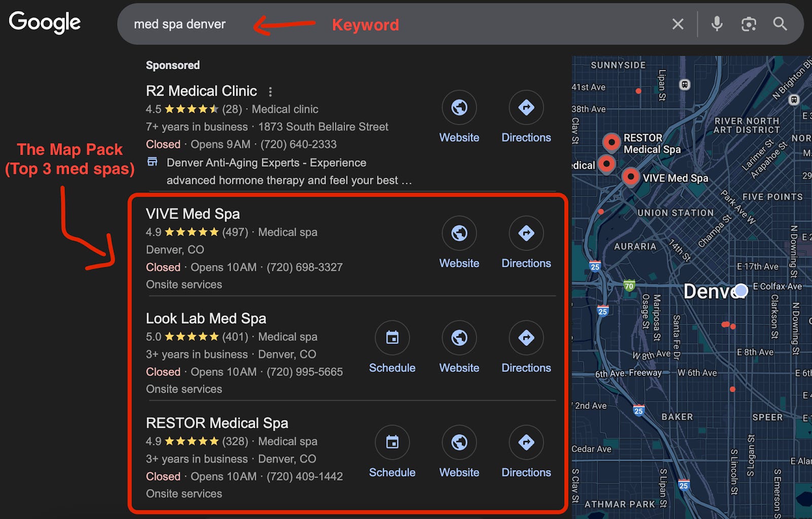The image size is (812, 519).
Task: Click the R2 Medical Clinic phone number (720) 640-2333
Action: 298,144
